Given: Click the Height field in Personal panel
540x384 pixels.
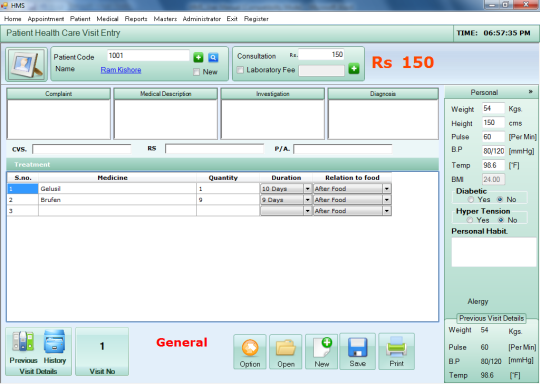Looking at the screenshot, I should (493, 123).
